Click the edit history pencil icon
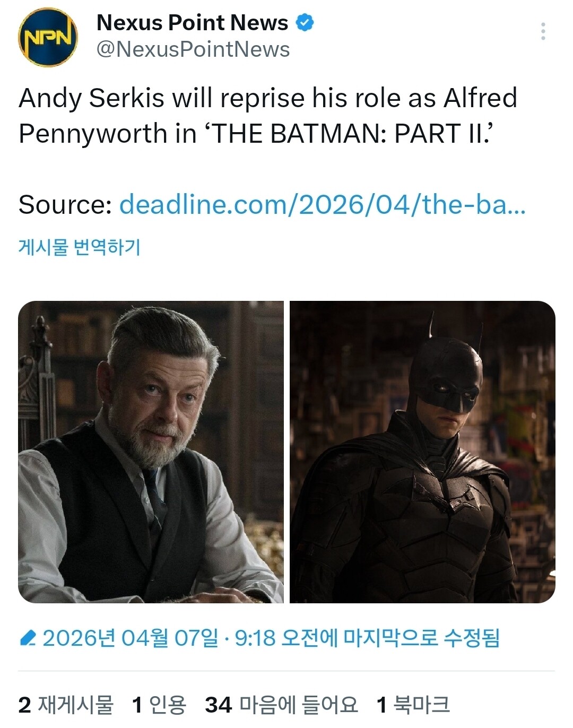Screen dimensions: 573x728 pos(27,638)
